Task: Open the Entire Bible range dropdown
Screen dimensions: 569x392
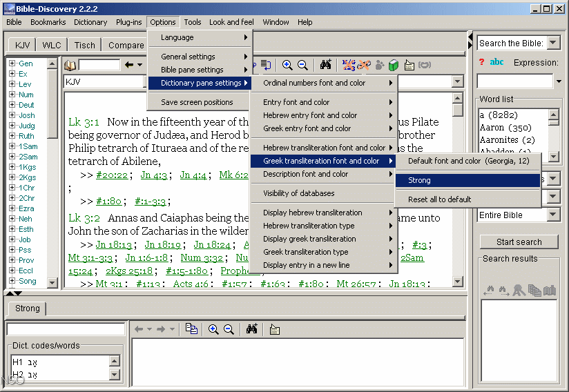Action: tap(553, 215)
